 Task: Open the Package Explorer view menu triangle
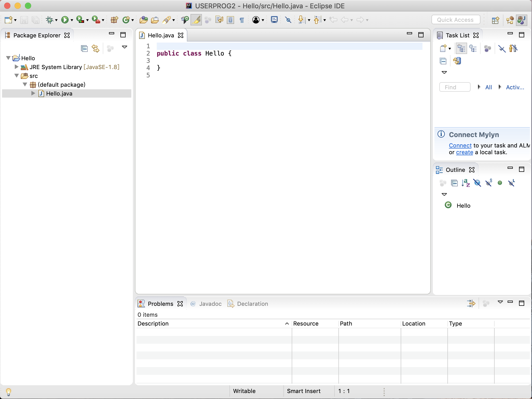(125, 47)
